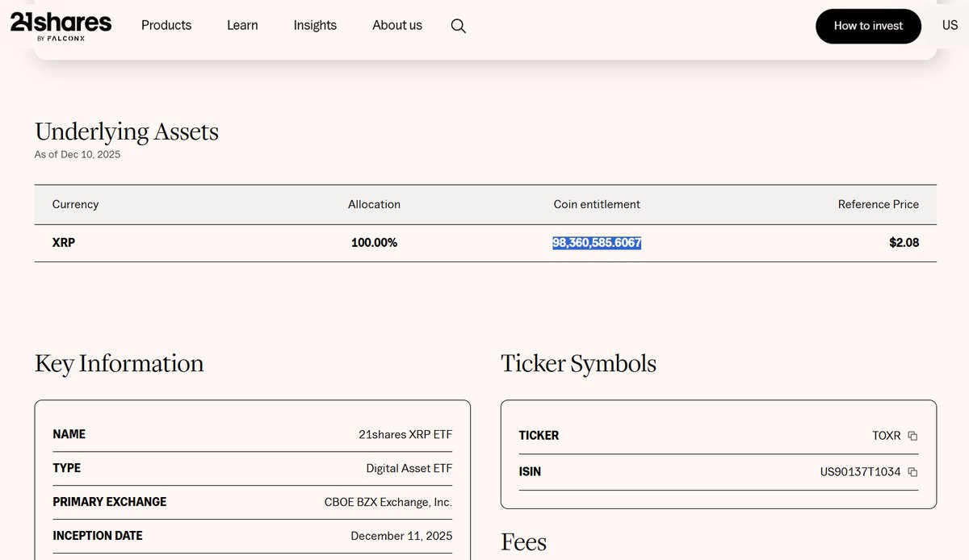Click the Fees heading
The height and width of the screenshot is (560, 969).
pyautogui.click(x=523, y=542)
